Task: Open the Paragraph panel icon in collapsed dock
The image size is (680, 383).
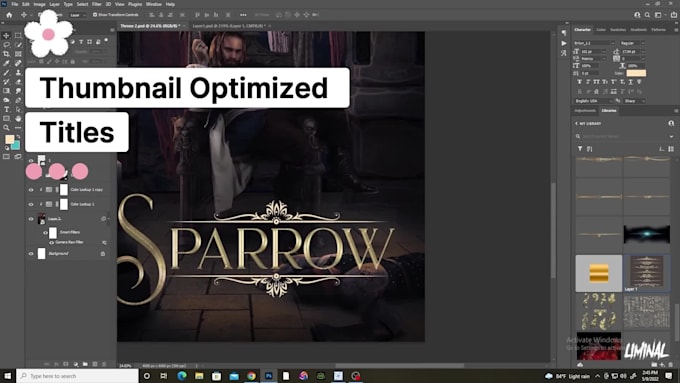Action: point(563,33)
